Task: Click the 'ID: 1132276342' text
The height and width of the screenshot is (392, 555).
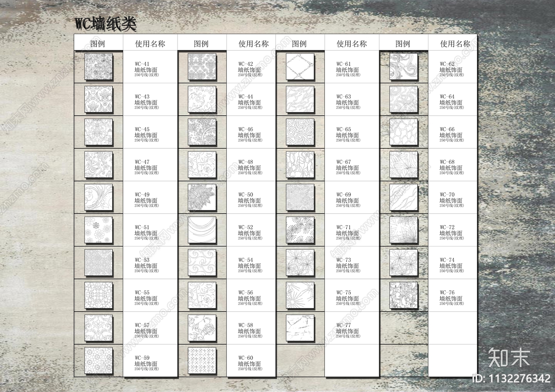Action: coord(511,378)
